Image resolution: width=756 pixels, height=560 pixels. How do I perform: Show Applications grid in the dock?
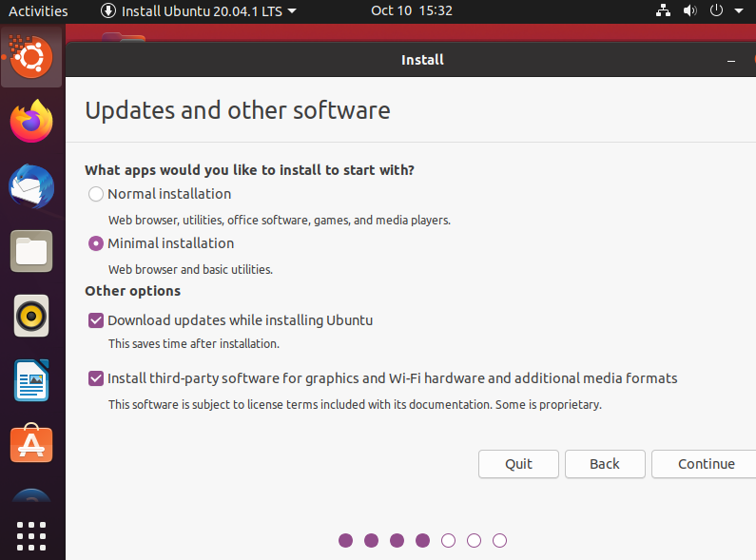click(x=31, y=536)
